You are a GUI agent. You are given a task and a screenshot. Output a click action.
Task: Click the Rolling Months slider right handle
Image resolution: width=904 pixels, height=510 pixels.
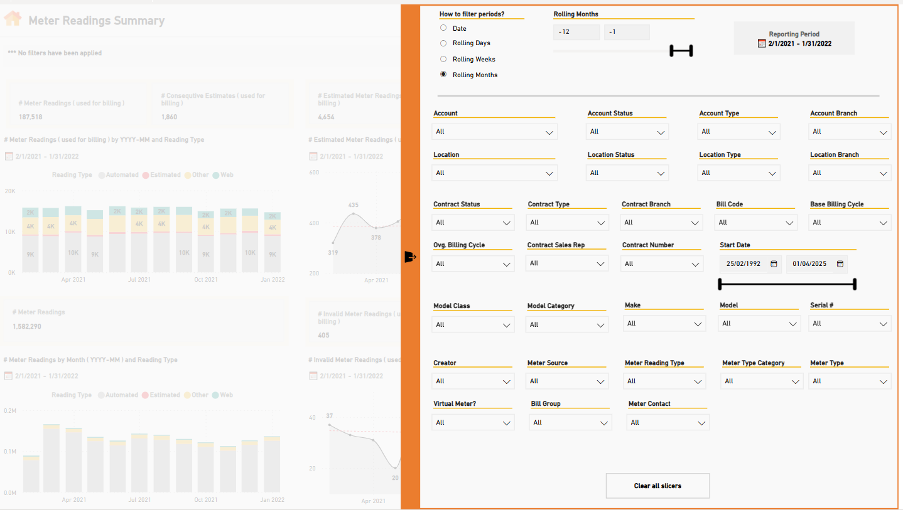click(x=691, y=51)
